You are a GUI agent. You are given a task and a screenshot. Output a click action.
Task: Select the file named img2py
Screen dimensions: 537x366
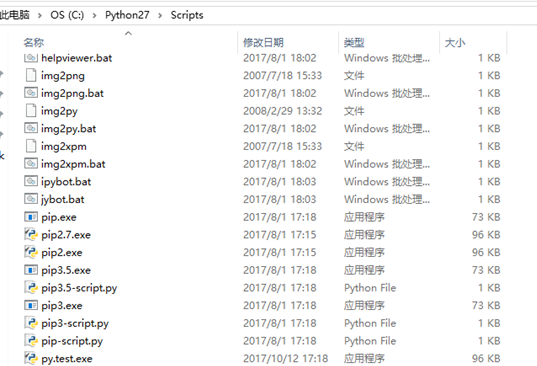pos(59,111)
